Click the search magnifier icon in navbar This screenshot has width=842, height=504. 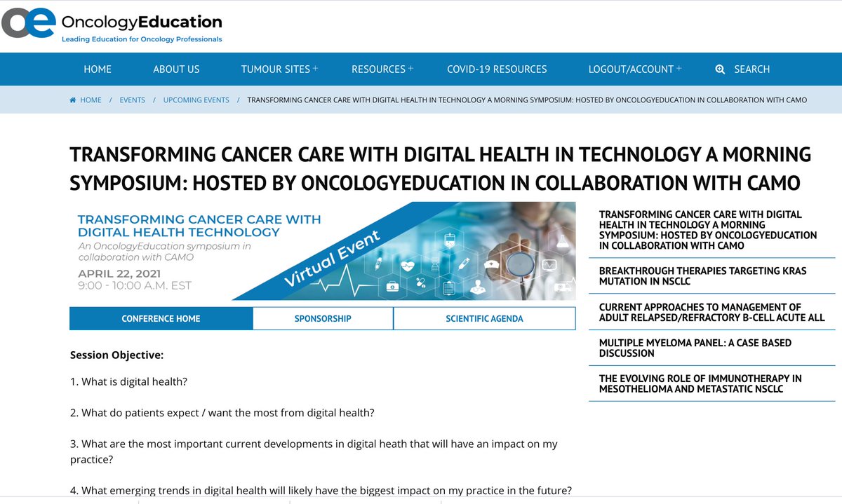point(720,69)
